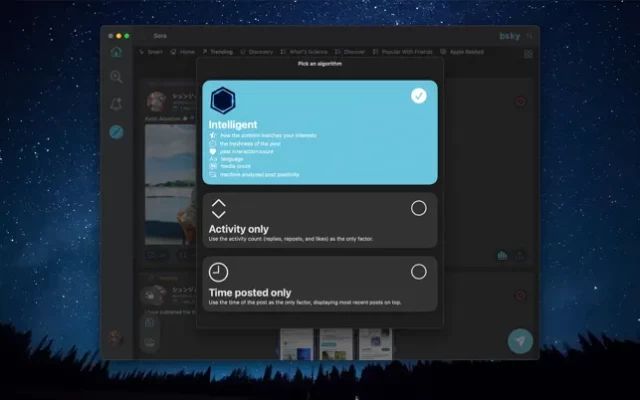This screenshot has width=640, height=400.
Task: Open the grid layout icon at top right
Action: [528, 53]
